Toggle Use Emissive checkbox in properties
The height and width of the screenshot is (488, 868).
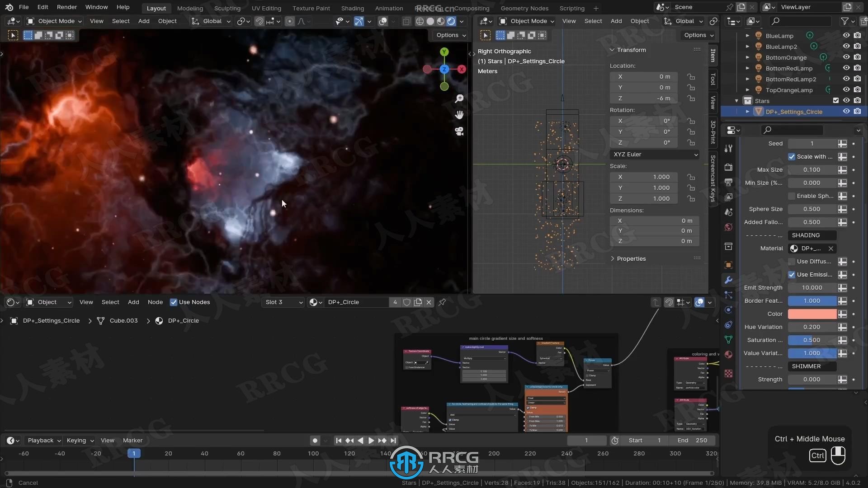click(792, 274)
